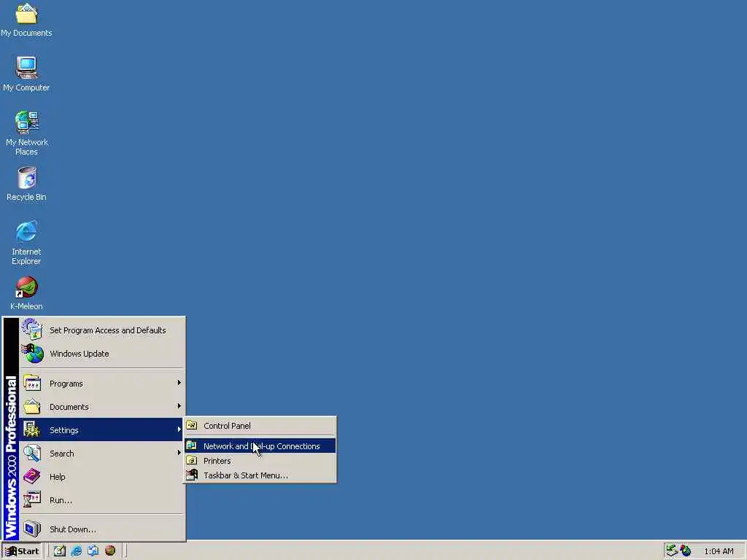Click the Network and Dial-up Connections icon

point(192,446)
